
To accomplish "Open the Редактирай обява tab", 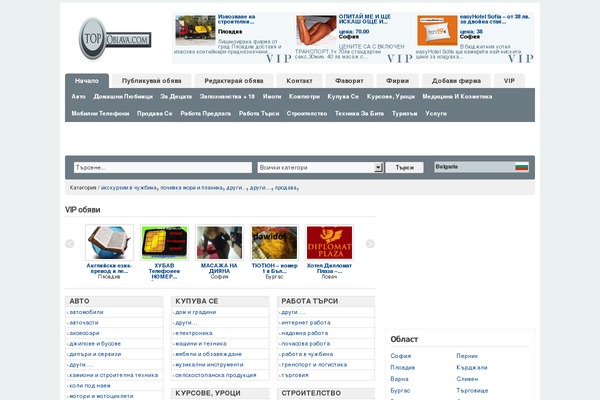I will (x=234, y=81).
